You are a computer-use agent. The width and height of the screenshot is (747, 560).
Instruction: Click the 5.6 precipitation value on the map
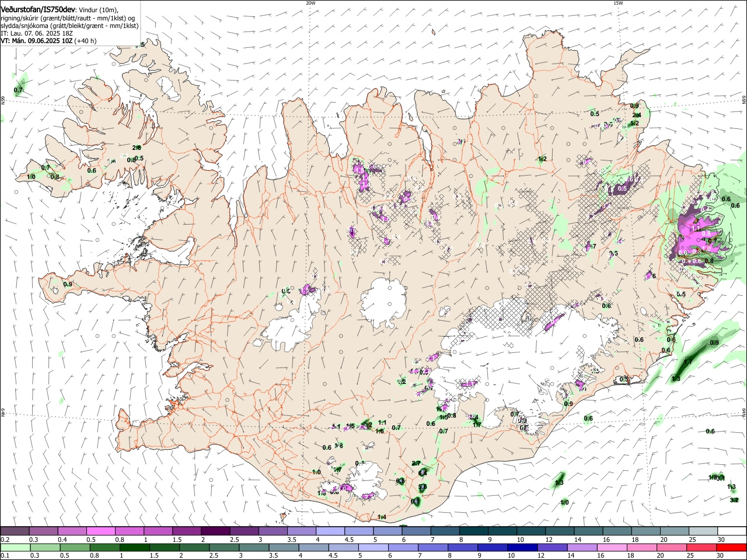click(x=423, y=487)
